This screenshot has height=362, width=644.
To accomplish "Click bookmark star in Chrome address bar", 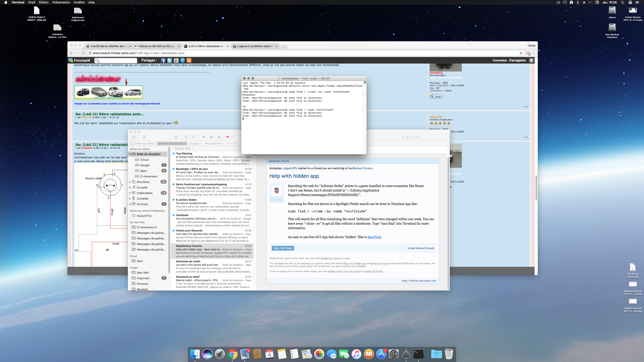I will point(521,53).
